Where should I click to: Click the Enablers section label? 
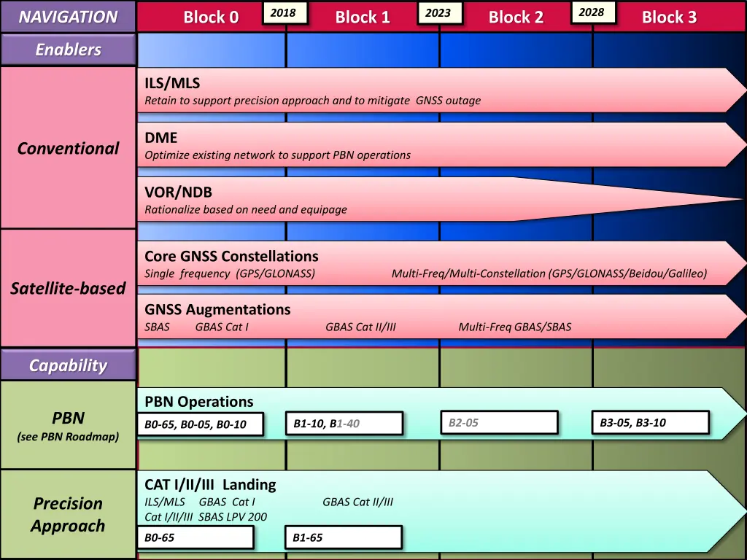pyautogui.click(x=68, y=50)
